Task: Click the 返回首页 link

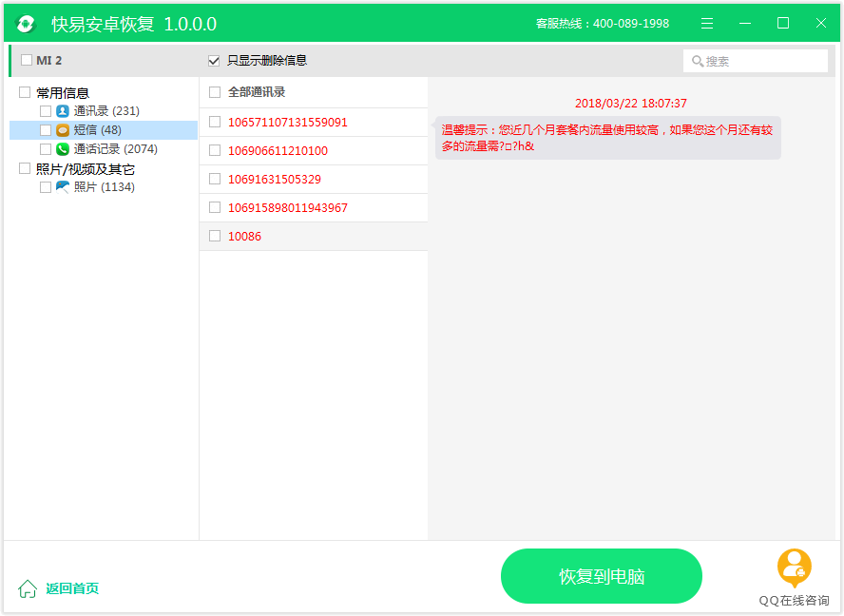Action: (x=72, y=588)
